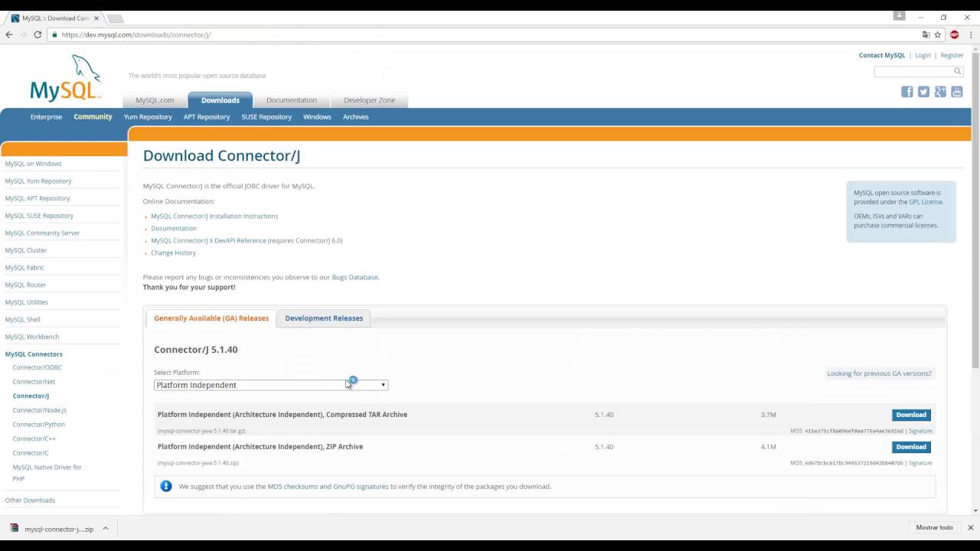The width and height of the screenshot is (980, 551).
Task: Click the site search input field
Action: tap(913, 71)
